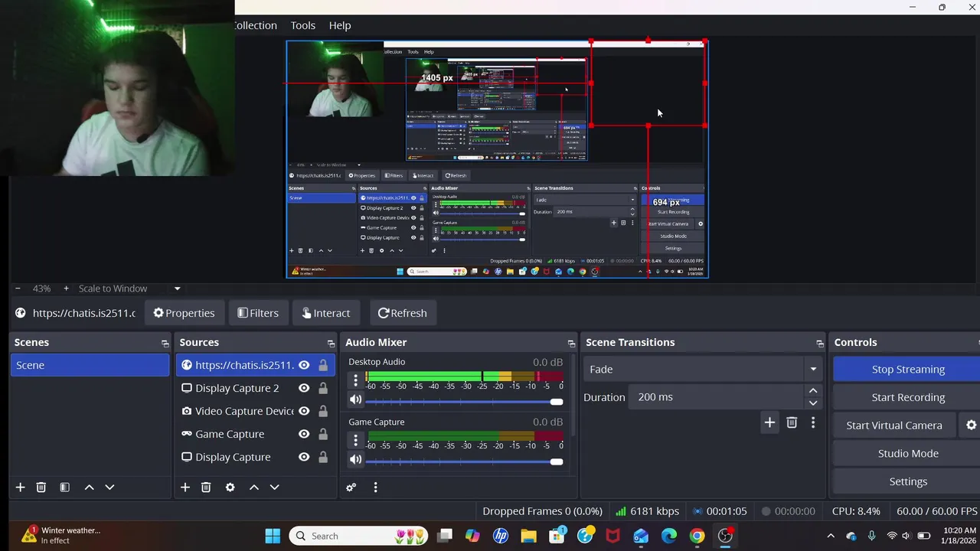Move the scene down with arrow icon
Image resolution: width=980 pixels, height=551 pixels.
pyautogui.click(x=109, y=487)
